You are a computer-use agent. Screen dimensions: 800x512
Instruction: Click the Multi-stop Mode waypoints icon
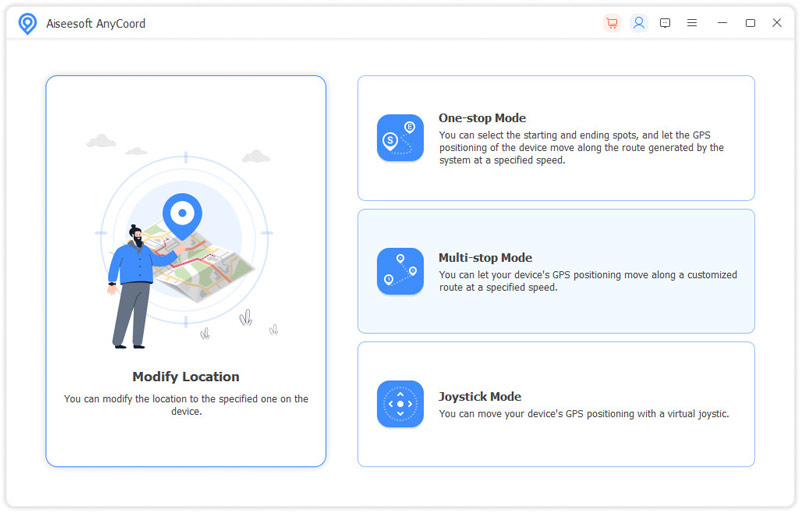point(400,271)
